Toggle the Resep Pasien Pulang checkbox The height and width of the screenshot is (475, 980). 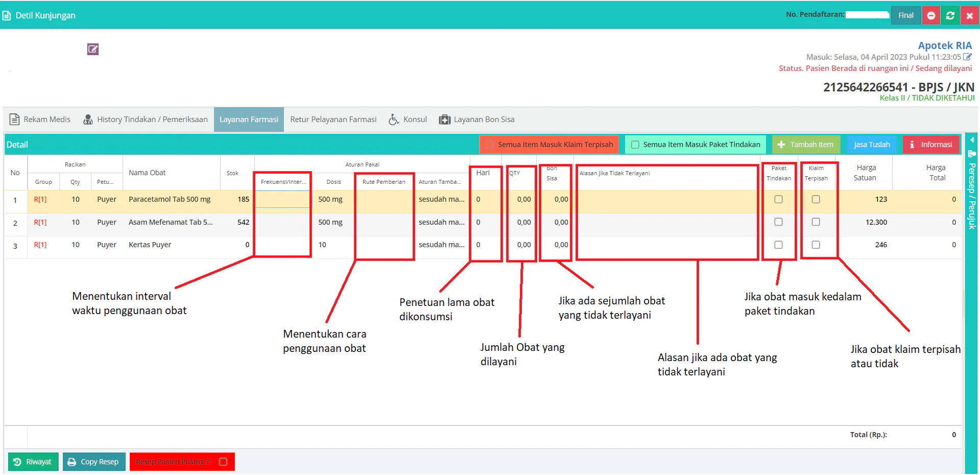click(x=223, y=462)
